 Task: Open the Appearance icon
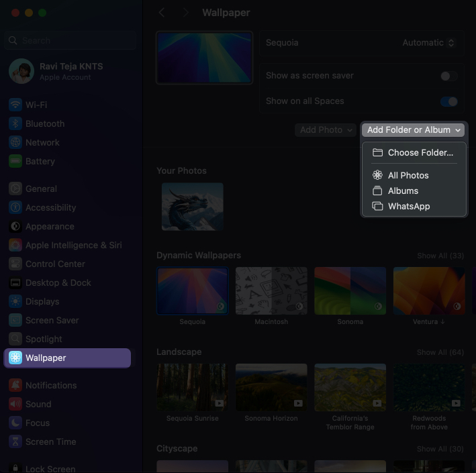pyautogui.click(x=15, y=226)
